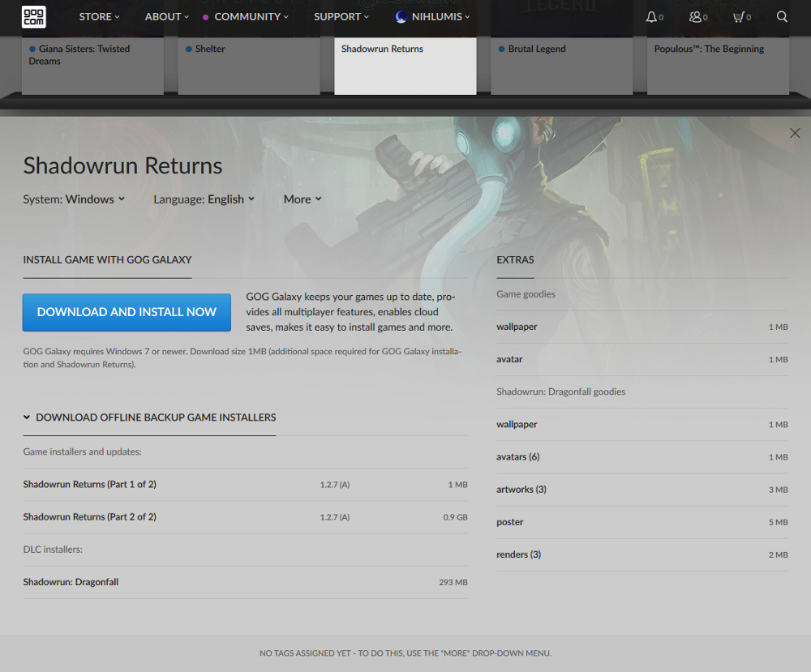This screenshot has width=811, height=672.
Task: Click the 293 MB size text
Action: 453,582
